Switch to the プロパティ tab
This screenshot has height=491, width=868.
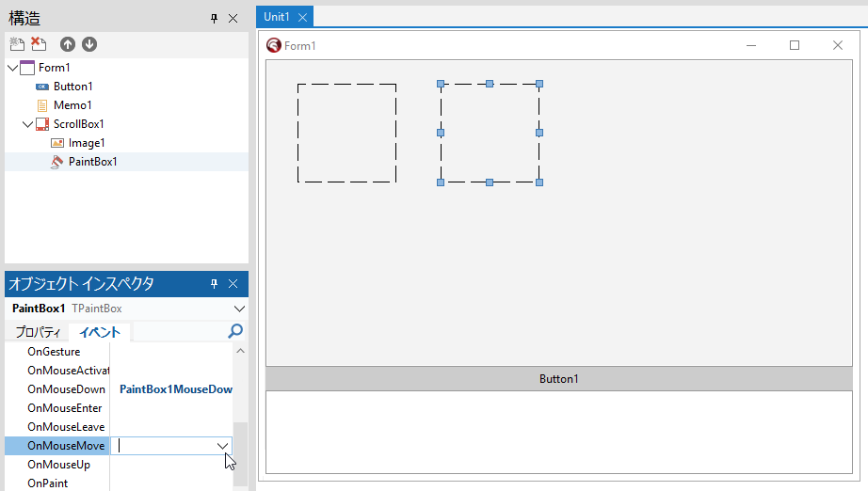click(38, 332)
